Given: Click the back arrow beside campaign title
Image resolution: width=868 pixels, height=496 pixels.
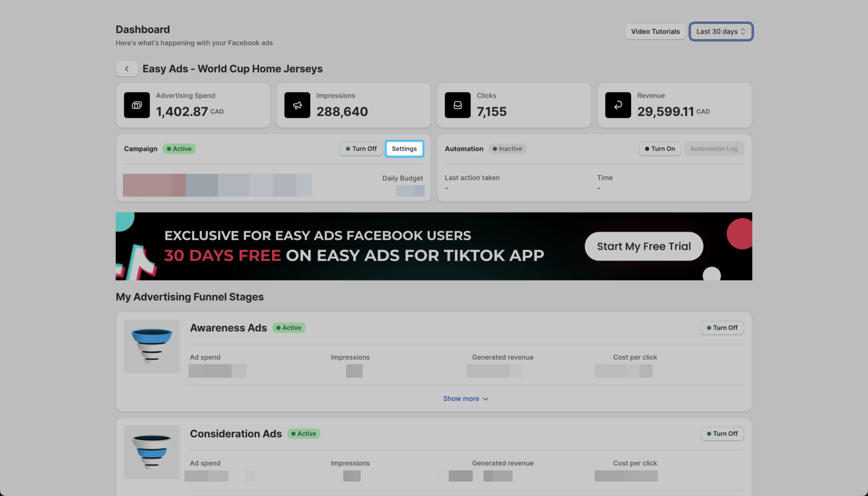Looking at the screenshot, I should [127, 69].
